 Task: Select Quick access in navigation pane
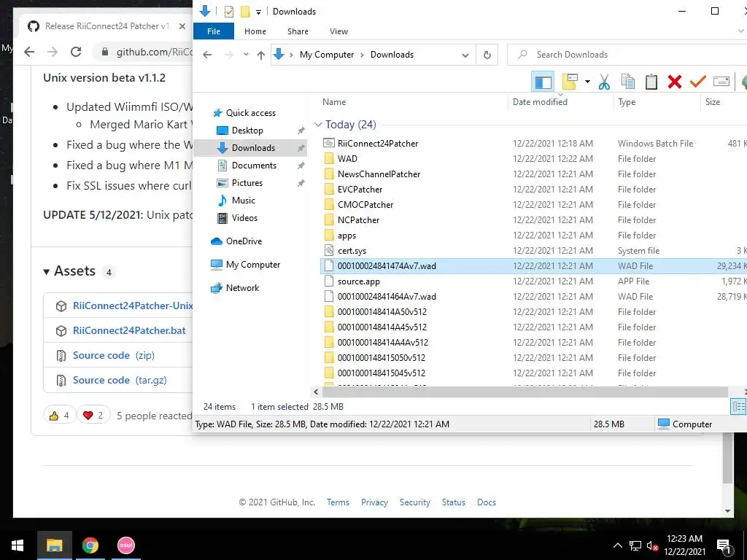251,113
